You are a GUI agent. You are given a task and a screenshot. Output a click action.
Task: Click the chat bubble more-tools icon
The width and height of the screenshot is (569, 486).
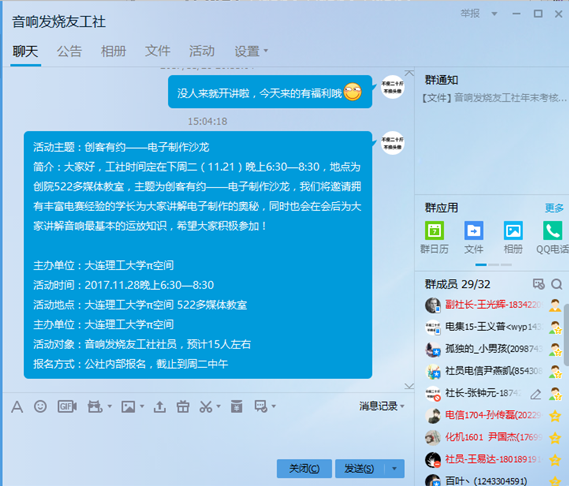click(x=261, y=407)
